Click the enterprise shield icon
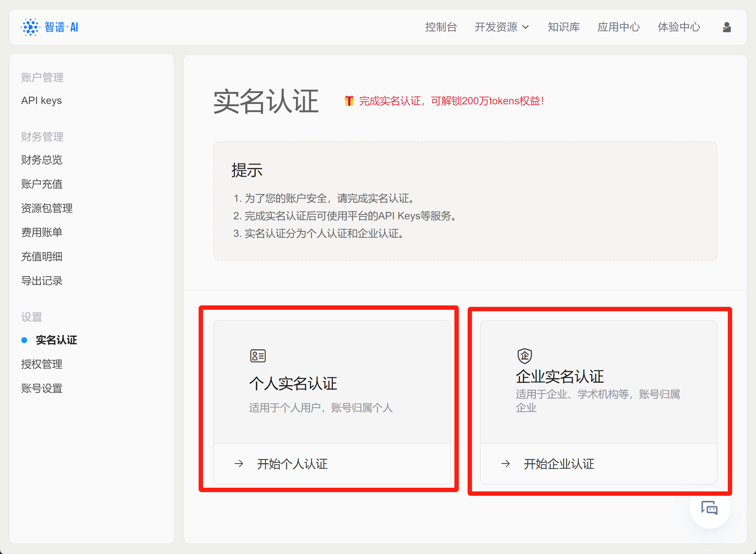756x554 pixels. 524,356
